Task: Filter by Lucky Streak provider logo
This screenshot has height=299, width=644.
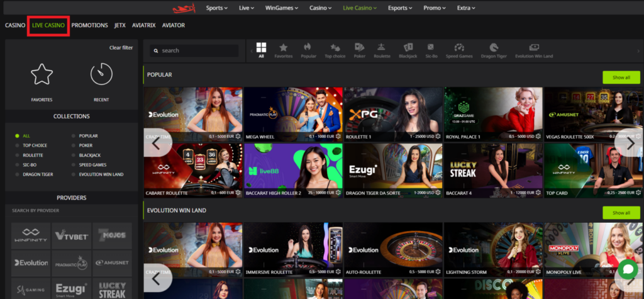Action: click(x=112, y=288)
